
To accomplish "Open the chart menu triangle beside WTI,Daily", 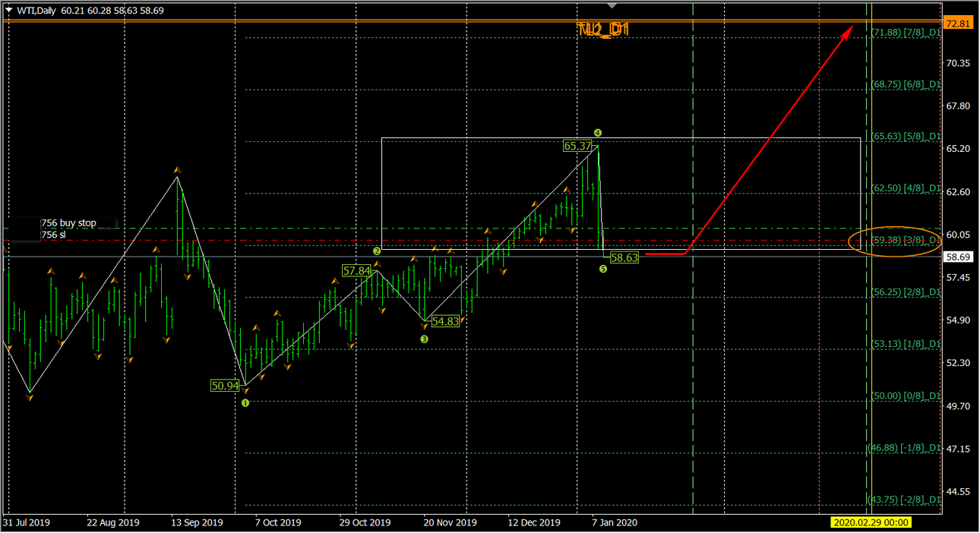I will 9,11.
